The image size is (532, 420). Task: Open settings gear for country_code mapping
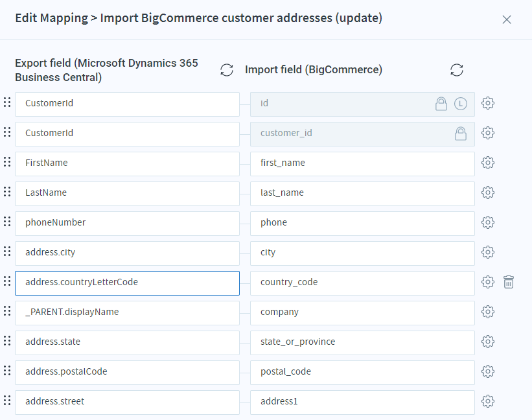point(487,282)
